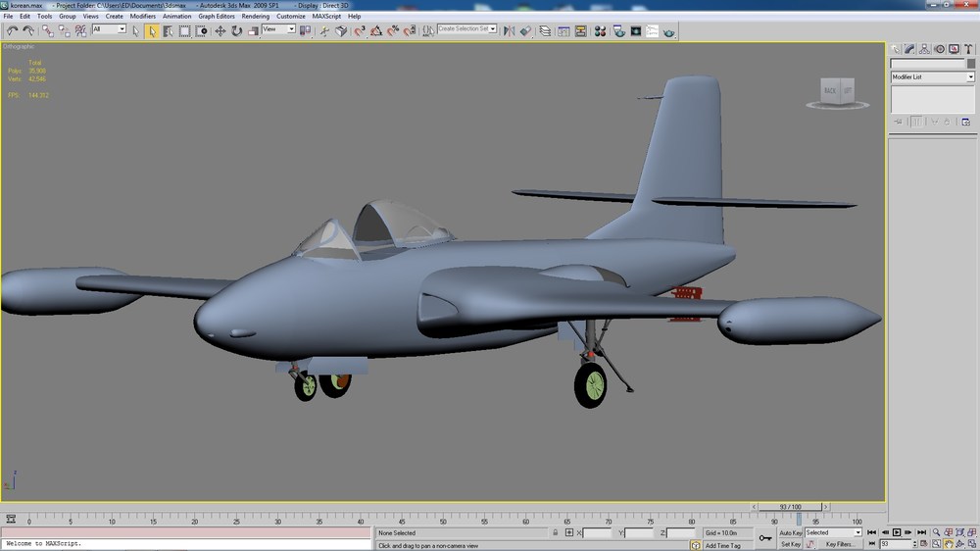Image resolution: width=980 pixels, height=551 pixels.
Task: Open the selection filter All dropdown
Action: 109,28
